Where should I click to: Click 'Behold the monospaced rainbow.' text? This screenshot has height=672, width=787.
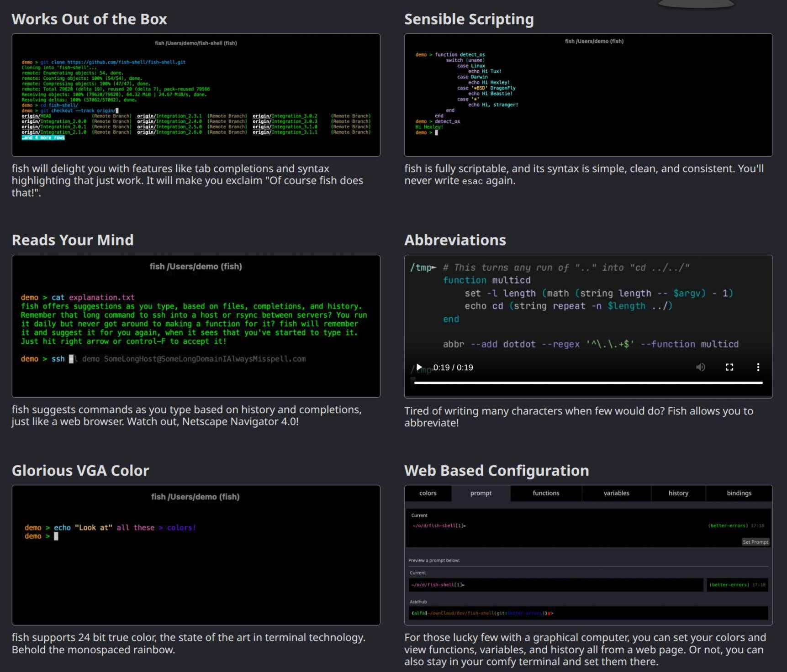(94, 650)
